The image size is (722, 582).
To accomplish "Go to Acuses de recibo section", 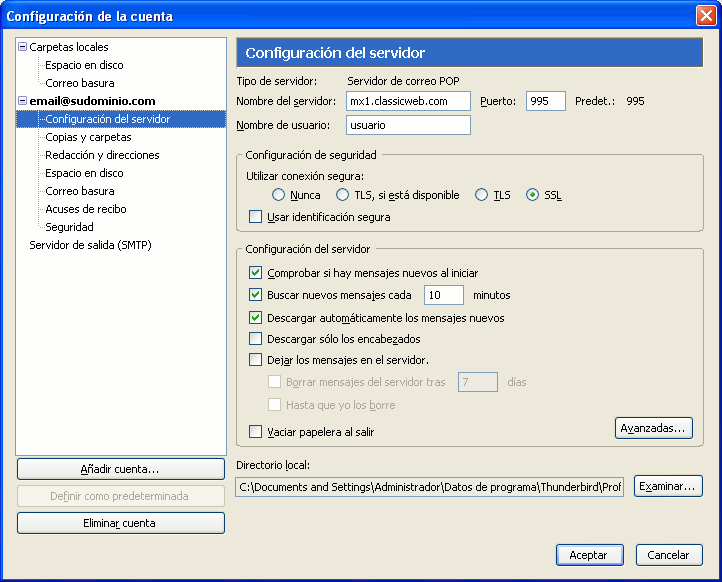I will pyautogui.click(x=86, y=209).
